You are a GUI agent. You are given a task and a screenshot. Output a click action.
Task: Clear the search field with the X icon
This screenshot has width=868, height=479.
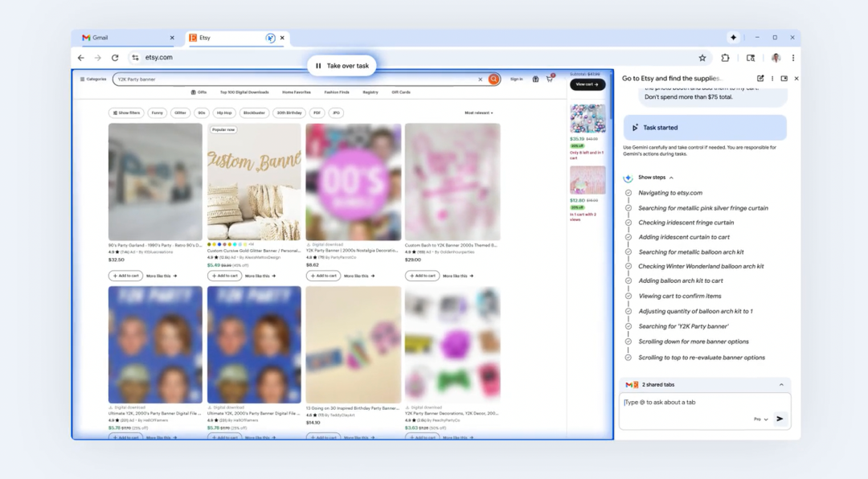(481, 80)
